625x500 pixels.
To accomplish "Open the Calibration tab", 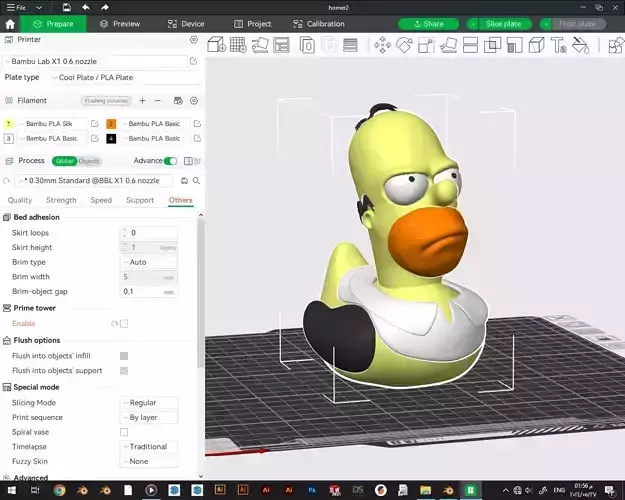I will tap(319, 24).
